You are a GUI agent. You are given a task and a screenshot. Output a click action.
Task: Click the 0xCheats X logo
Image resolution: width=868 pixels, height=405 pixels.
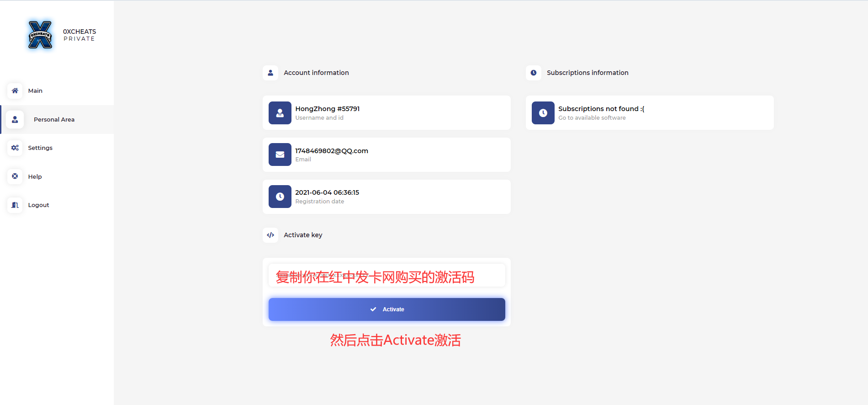40,35
